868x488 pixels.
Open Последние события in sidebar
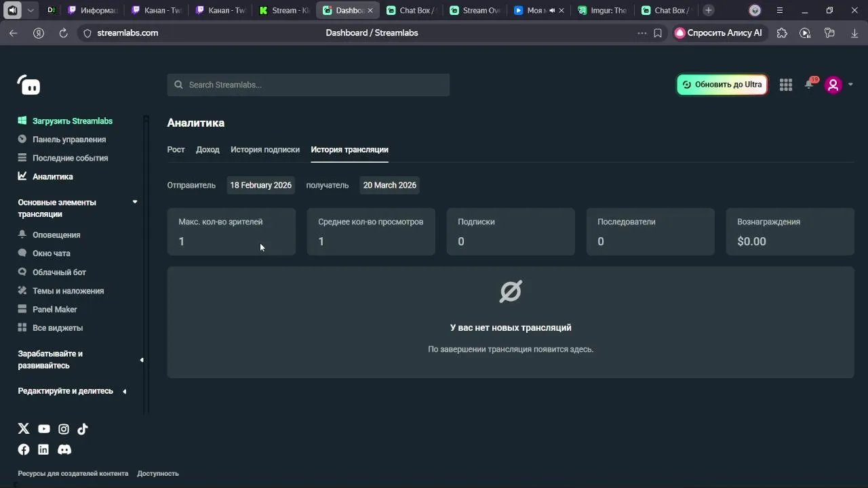(x=71, y=158)
